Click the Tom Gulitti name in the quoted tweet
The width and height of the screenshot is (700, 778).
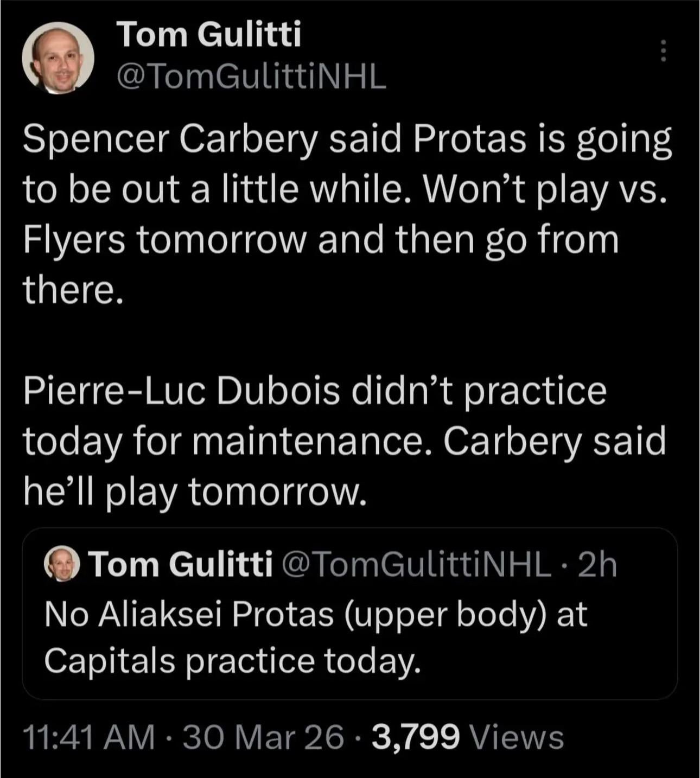(x=181, y=564)
